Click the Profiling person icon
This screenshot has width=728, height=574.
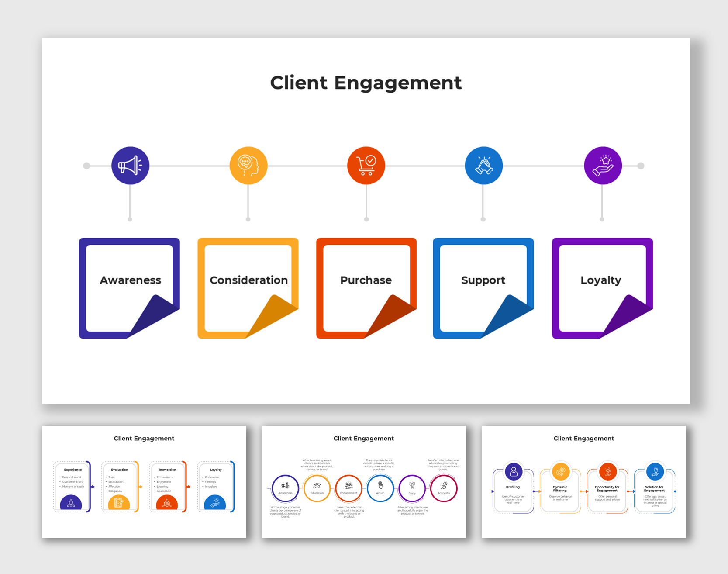click(x=513, y=472)
